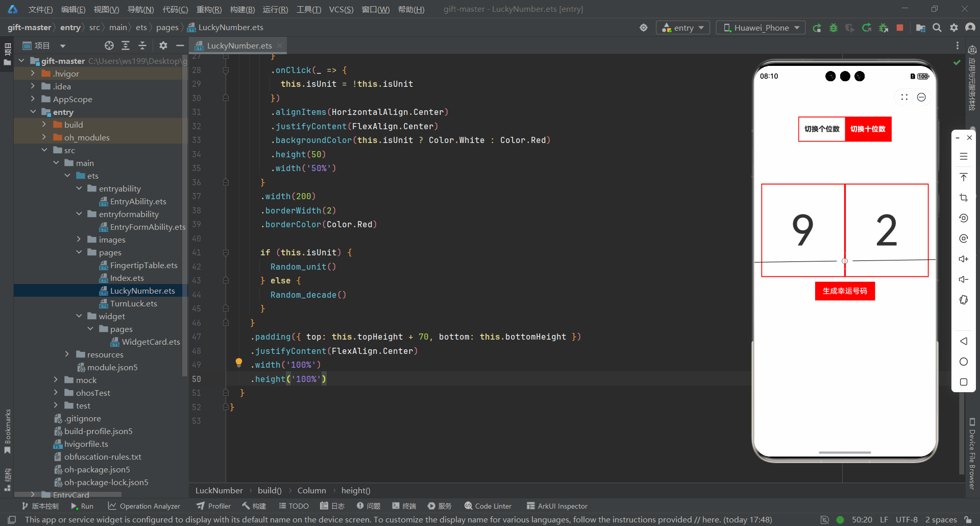Tap emulator recent apps square button
Screen dimensions: 980x526
(x=964, y=382)
